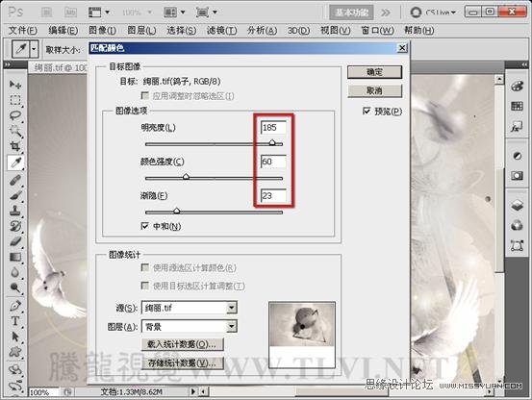Image resolution: width=532 pixels, height=400 pixels.
Task: Open the Swatches panel icon
Action: pyautogui.click(x=517, y=107)
